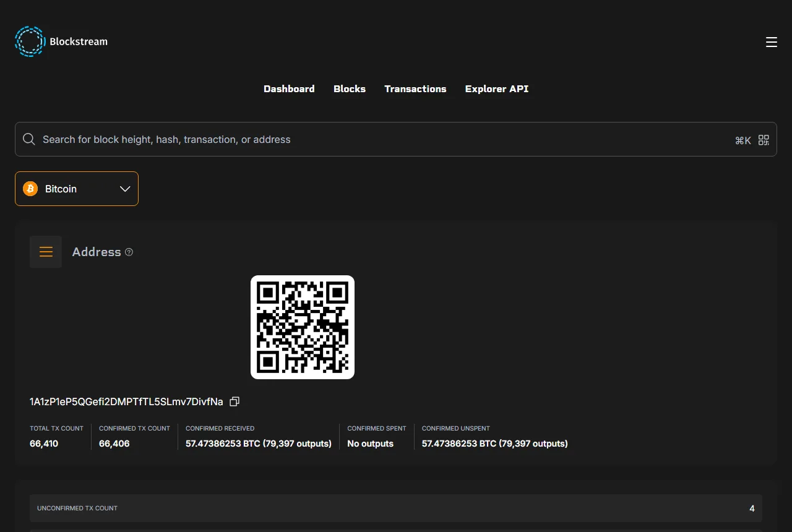Click the search magnifier icon

coord(29,139)
